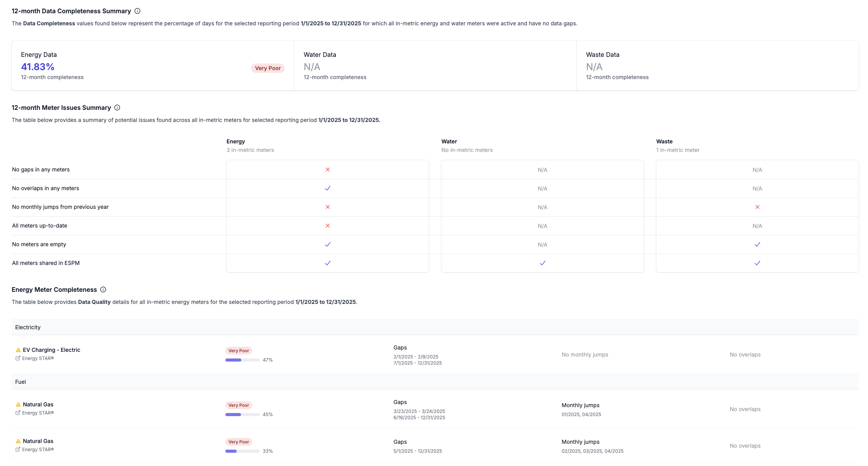Click Water checkmark in ESPM shared row
868x466 pixels.
pos(542,263)
